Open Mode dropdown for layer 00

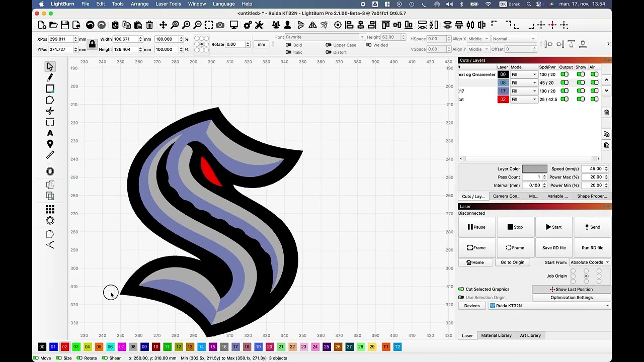tap(524, 74)
